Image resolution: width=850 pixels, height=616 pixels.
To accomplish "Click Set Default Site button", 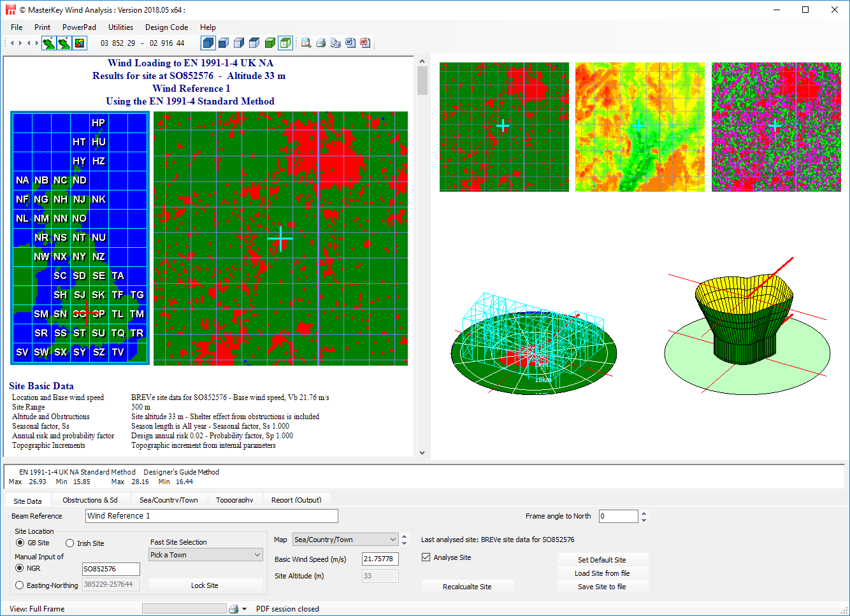I will tap(602, 560).
